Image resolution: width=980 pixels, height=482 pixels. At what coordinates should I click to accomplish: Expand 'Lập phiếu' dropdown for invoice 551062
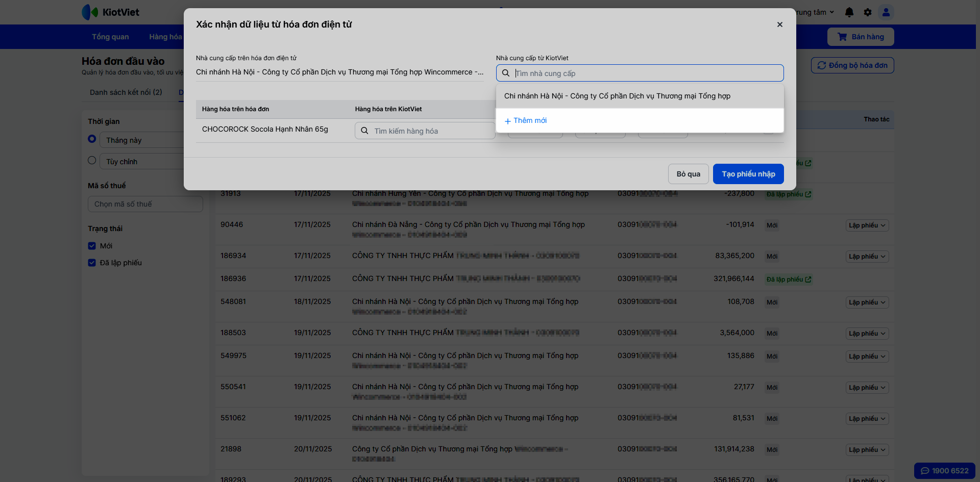point(867,419)
